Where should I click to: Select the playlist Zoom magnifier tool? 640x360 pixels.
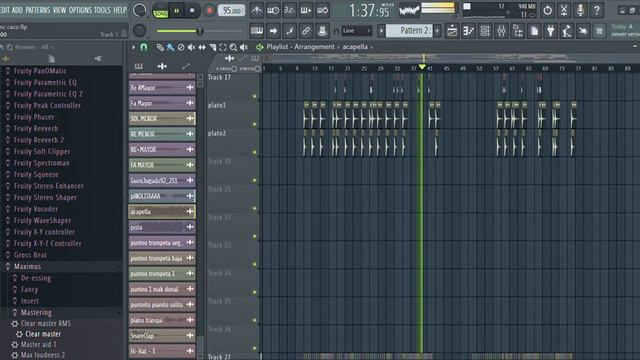233,47
